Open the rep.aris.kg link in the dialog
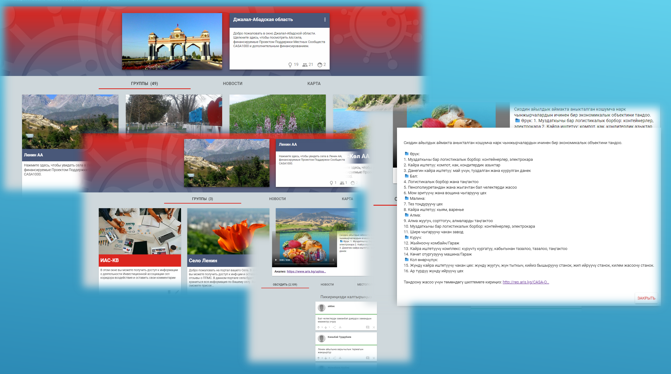 tap(526, 282)
